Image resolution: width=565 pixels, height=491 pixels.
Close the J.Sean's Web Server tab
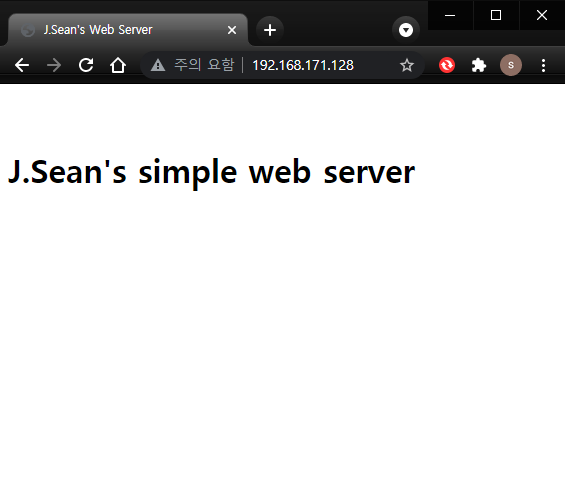click(232, 30)
